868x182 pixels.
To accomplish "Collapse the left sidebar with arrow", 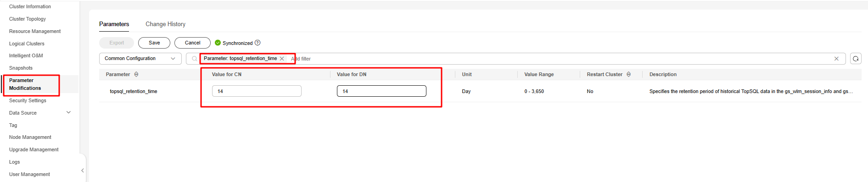I will (83, 171).
